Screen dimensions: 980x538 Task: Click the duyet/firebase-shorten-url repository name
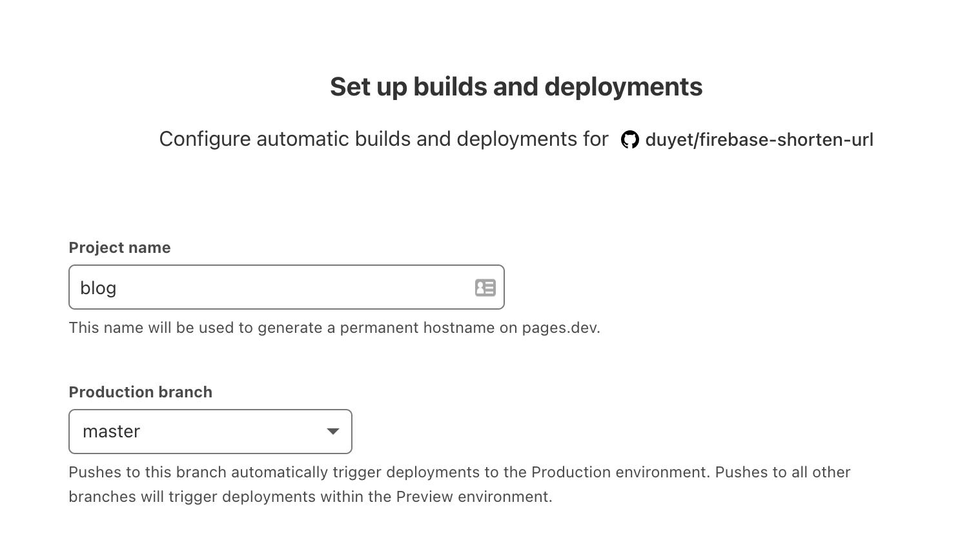click(759, 139)
